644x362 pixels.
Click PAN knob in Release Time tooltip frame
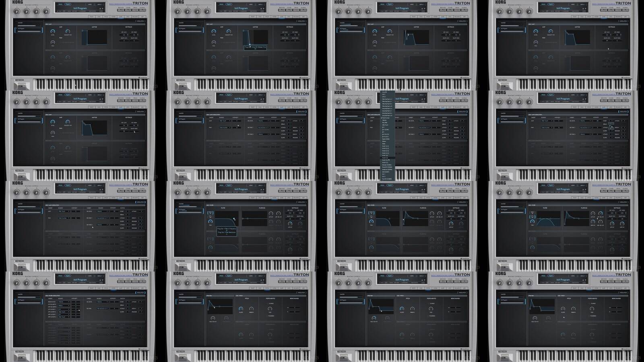tap(214, 42)
